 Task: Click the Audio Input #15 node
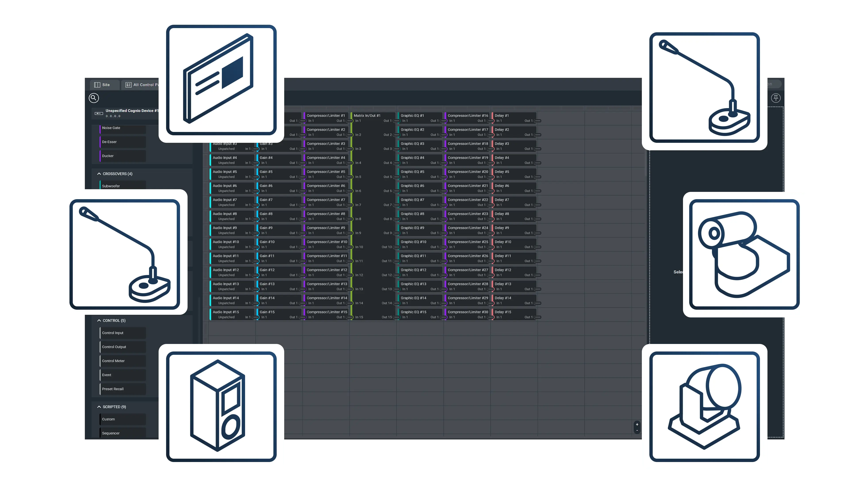(232, 315)
